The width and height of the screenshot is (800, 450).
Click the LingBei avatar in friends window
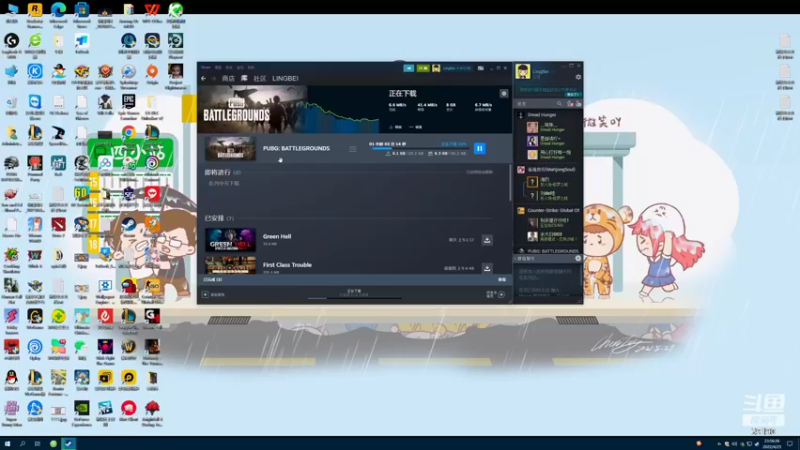pyautogui.click(x=522, y=71)
